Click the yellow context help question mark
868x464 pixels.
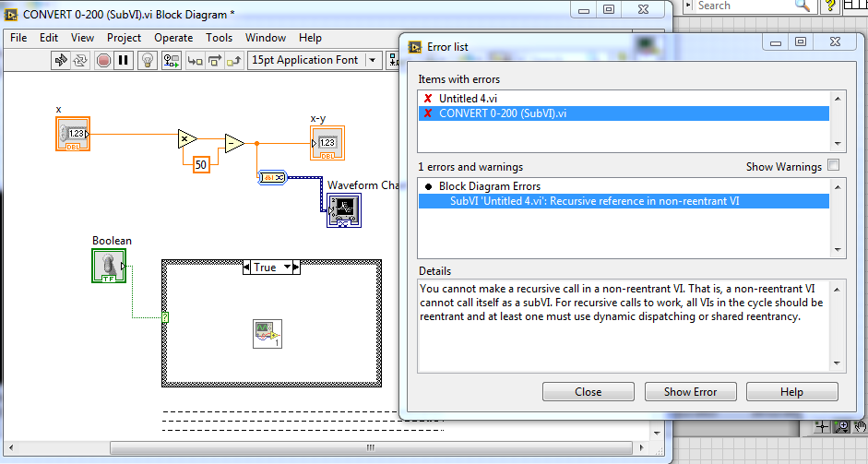pos(830,6)
